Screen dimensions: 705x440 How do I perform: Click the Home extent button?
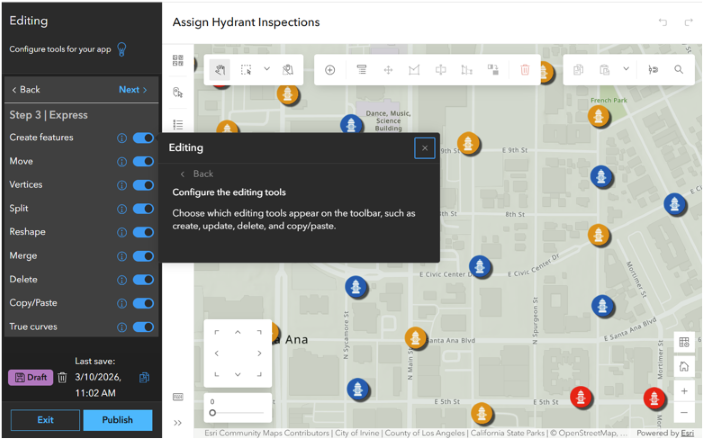click(684, 367)
